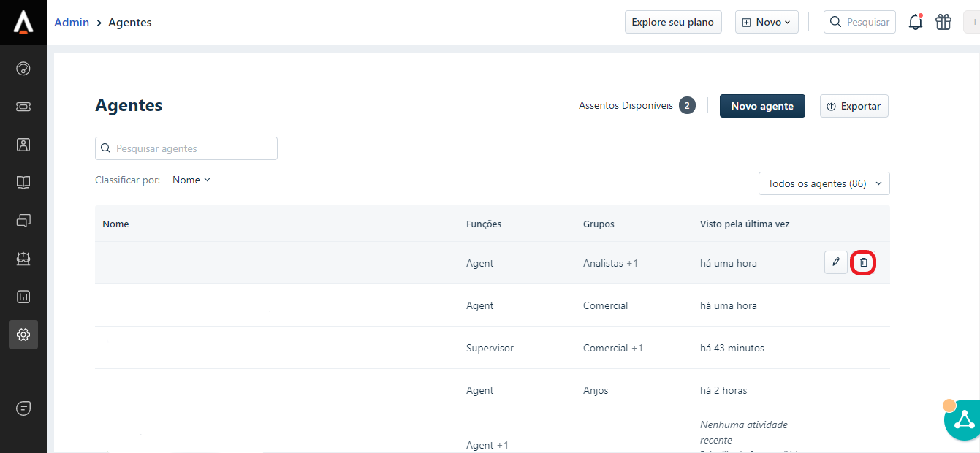Click the Explore seu plano button
Screen dimensions: 980x453
point(672,22)
